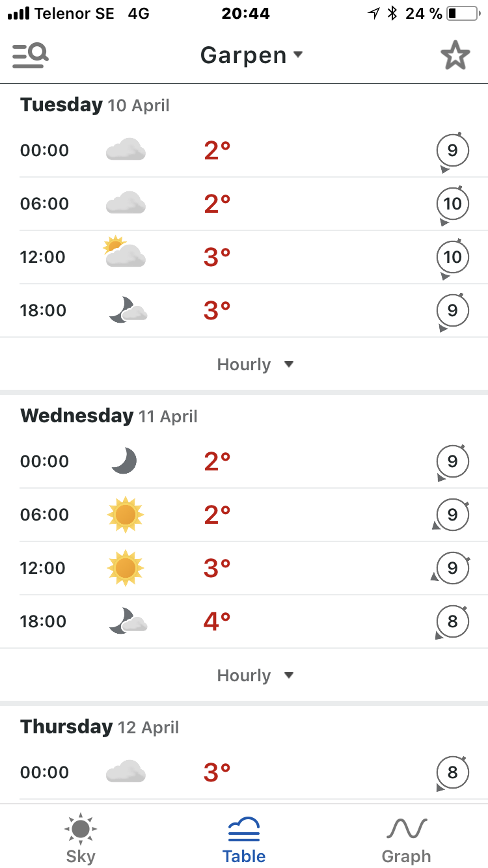Select the Table tab
This screenshot has width=488, height=868.
[x=244, y=838]
